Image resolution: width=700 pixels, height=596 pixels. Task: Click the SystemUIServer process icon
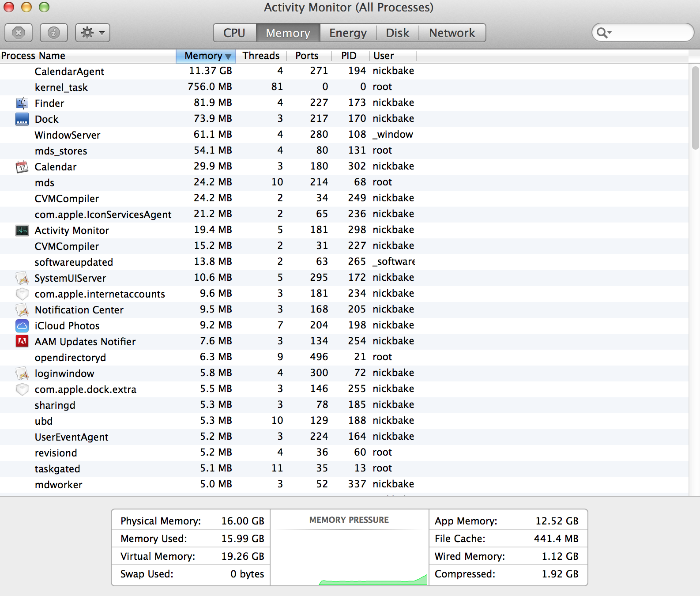click(22, 278)
